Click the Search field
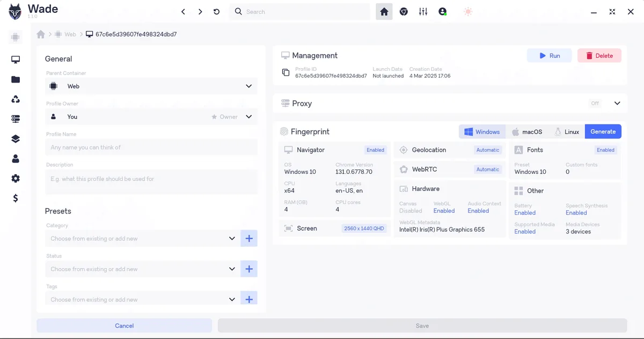 [x=300, y=12]
